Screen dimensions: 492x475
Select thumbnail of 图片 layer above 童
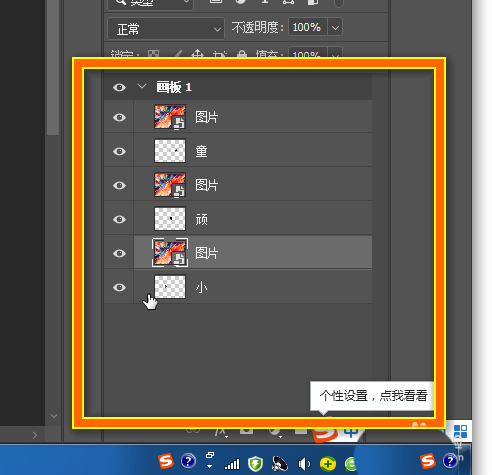coord(170,117)
